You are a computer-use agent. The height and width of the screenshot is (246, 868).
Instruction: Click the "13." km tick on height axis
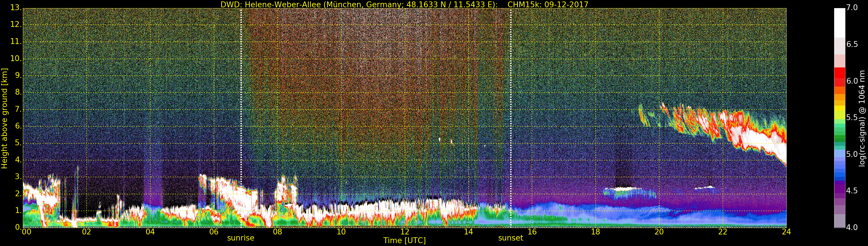tap(16, 8)
